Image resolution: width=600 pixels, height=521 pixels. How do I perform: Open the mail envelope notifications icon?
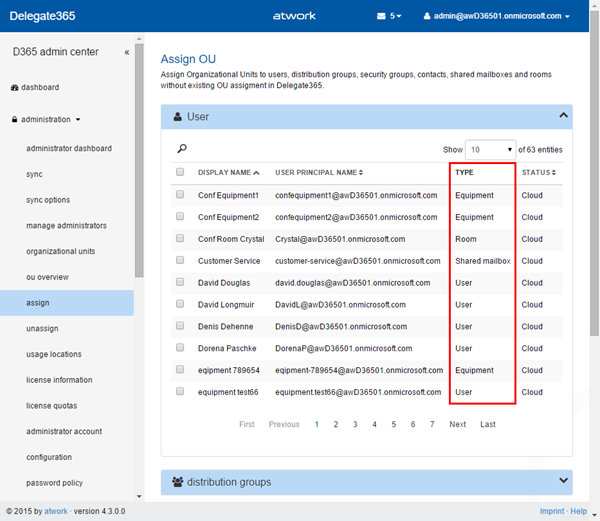[381, 17]
